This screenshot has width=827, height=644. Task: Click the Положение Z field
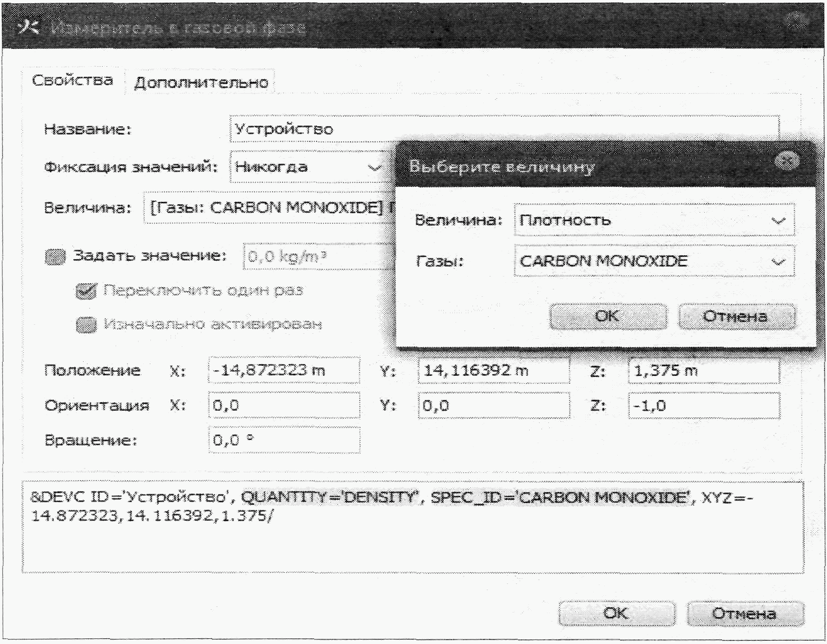pyautogui.click(x=703, y=371)
